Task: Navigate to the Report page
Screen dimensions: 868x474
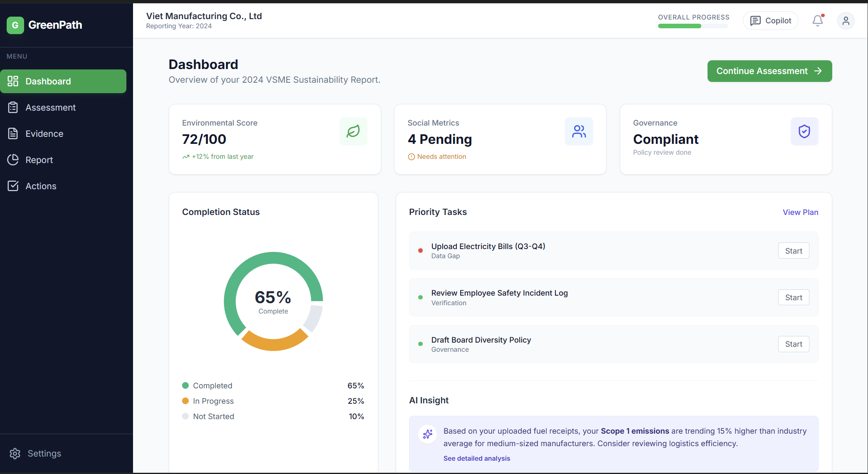Action: pyautogui.click(x=39, y=160)
